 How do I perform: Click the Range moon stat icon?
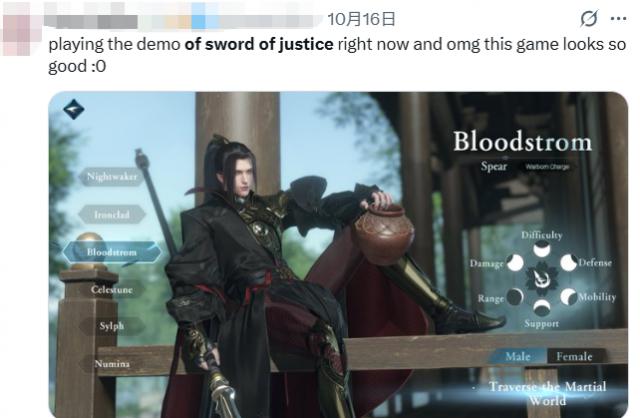pos(515,297)
